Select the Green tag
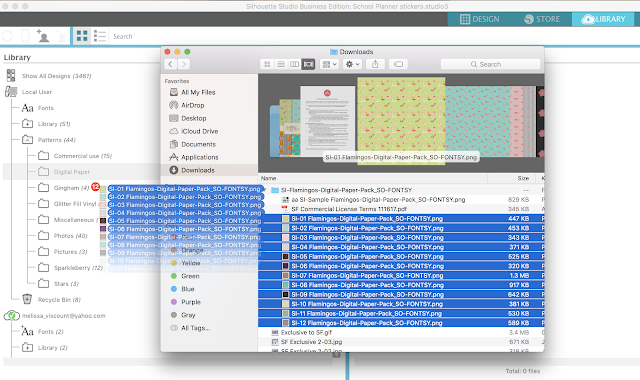Screen dimensions: 640x380 tap(190, 276)
